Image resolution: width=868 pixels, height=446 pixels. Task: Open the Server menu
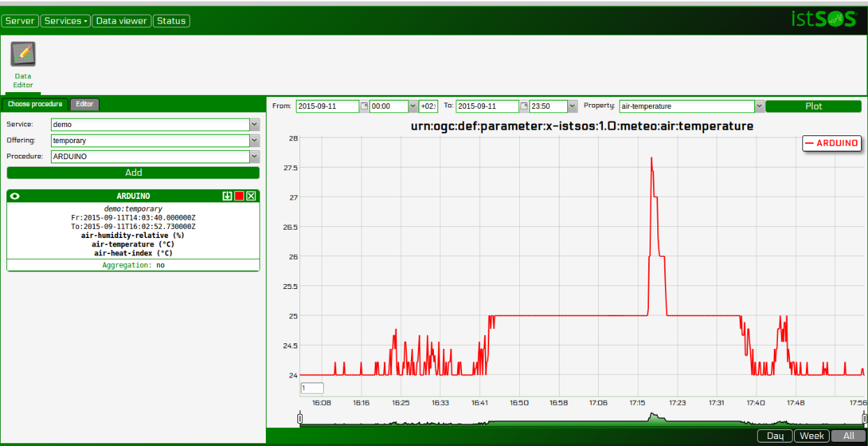click(x=20, y=21)
